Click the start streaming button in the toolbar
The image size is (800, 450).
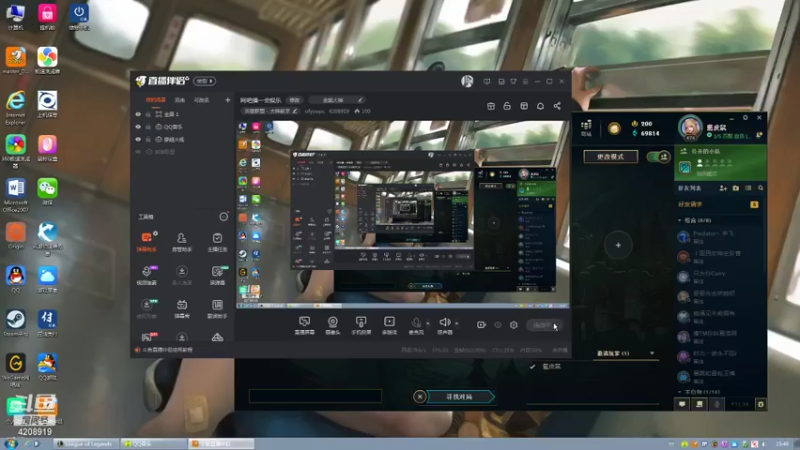(x=544, y=325)
